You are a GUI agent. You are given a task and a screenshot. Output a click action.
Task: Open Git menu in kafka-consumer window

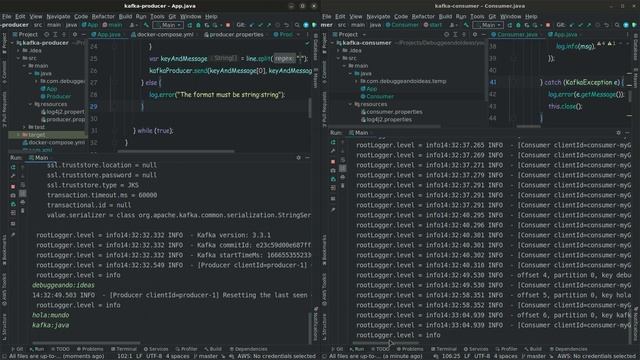coord(492,16)
